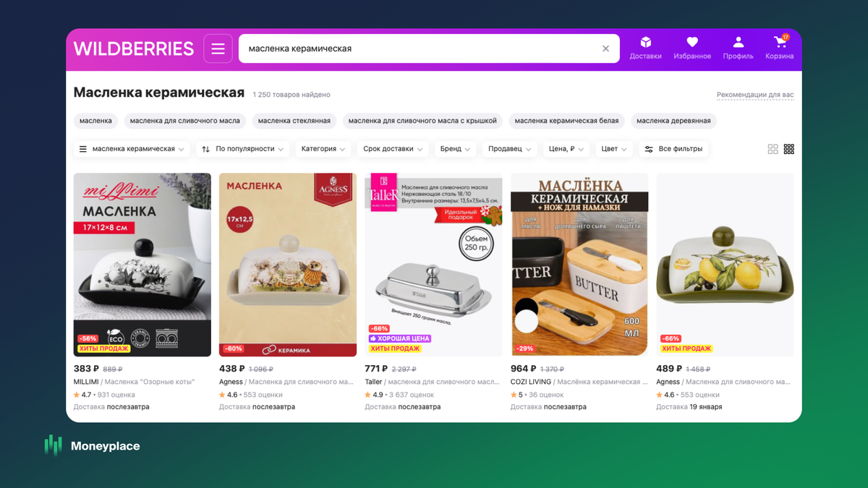This screenshot has height=488, width=868.
Task: Expand the Цена, ₽ filter dropdown
Action: click(566, 149)
